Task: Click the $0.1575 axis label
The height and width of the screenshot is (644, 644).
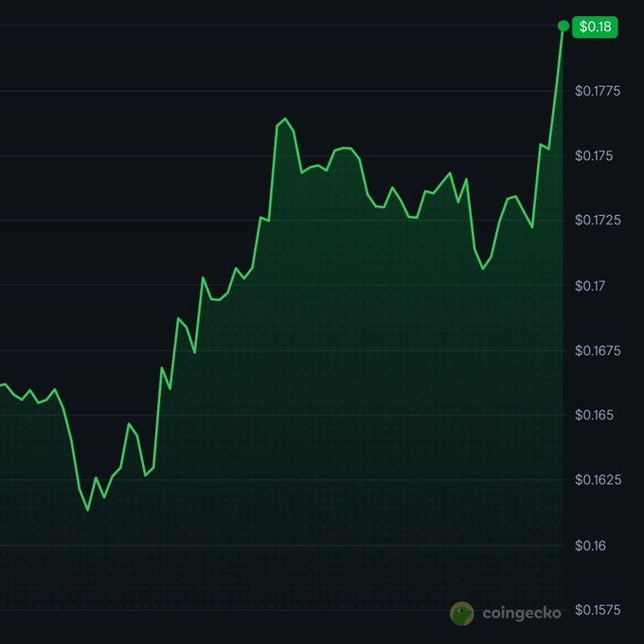Action: click(x=598, y=610)
